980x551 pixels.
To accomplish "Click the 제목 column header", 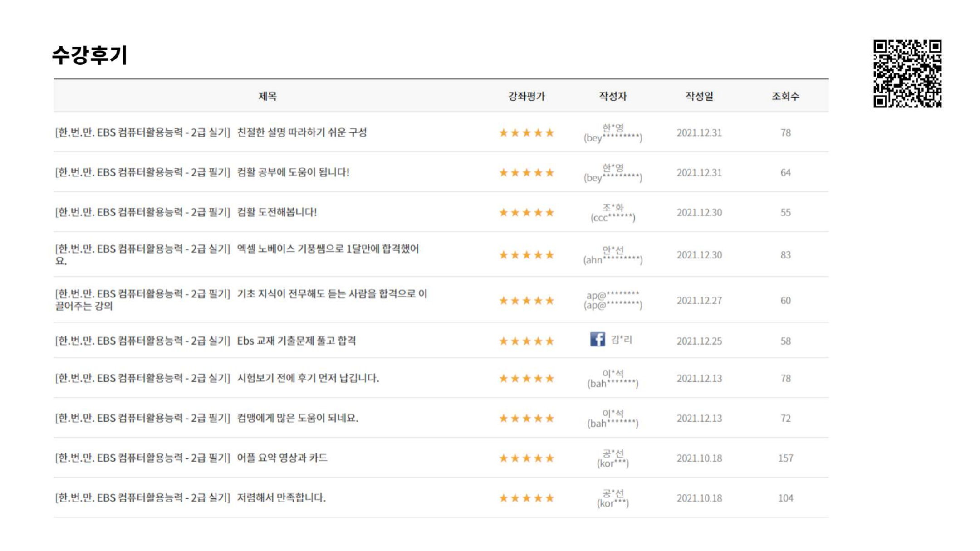I will pos(267,96).
